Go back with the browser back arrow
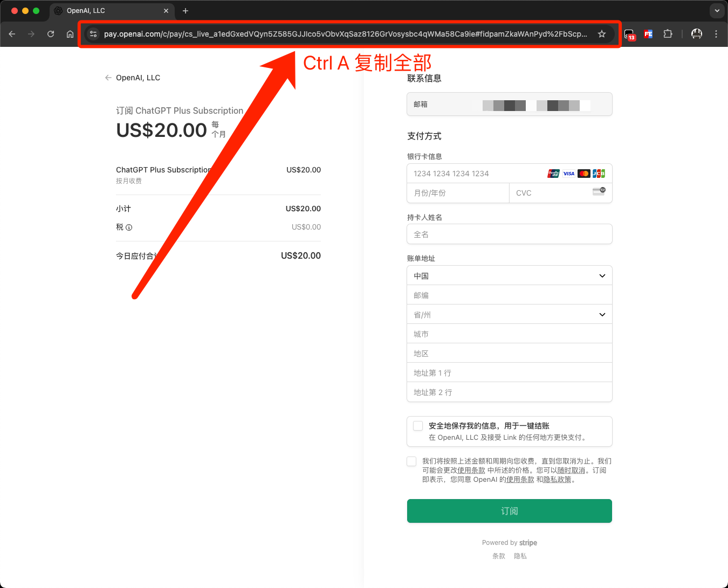Image resolution: width=728 pixels, height=588 pixels. [12, 34]
